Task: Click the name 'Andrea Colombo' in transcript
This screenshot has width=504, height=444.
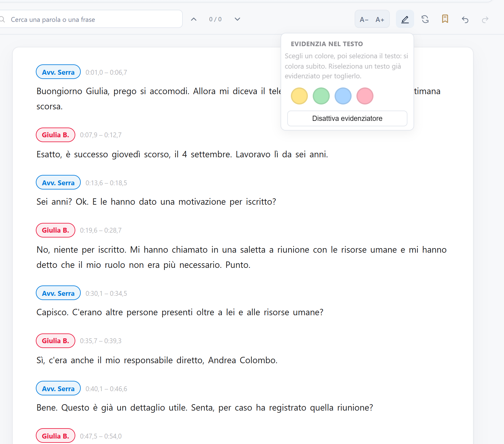Action: point(242,360)
